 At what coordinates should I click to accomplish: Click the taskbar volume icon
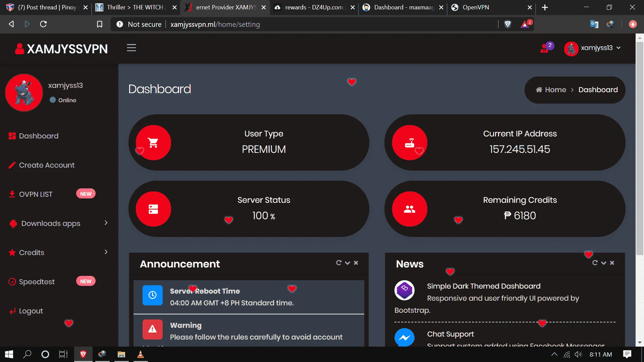pos(578,355)
